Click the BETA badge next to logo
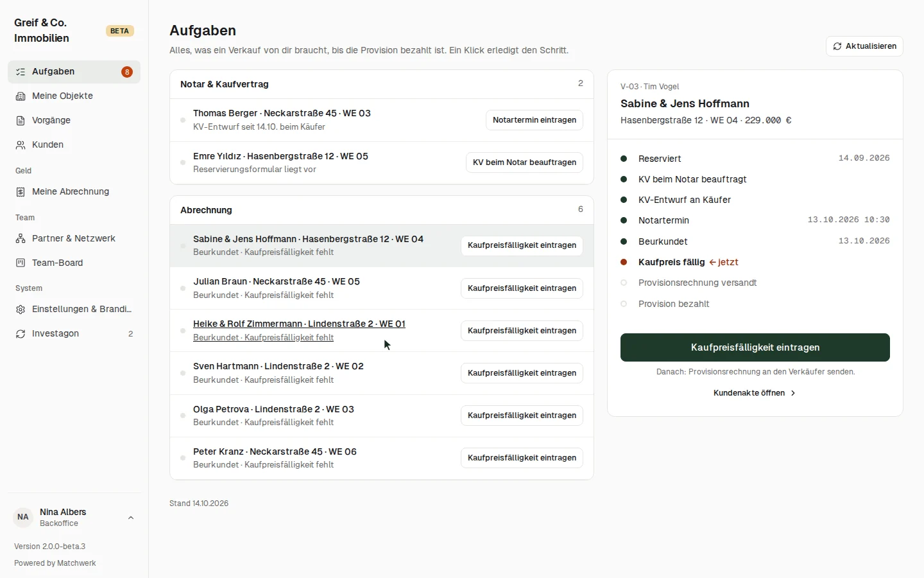Viewport: 924px width, 578px height. coord(119,31)
